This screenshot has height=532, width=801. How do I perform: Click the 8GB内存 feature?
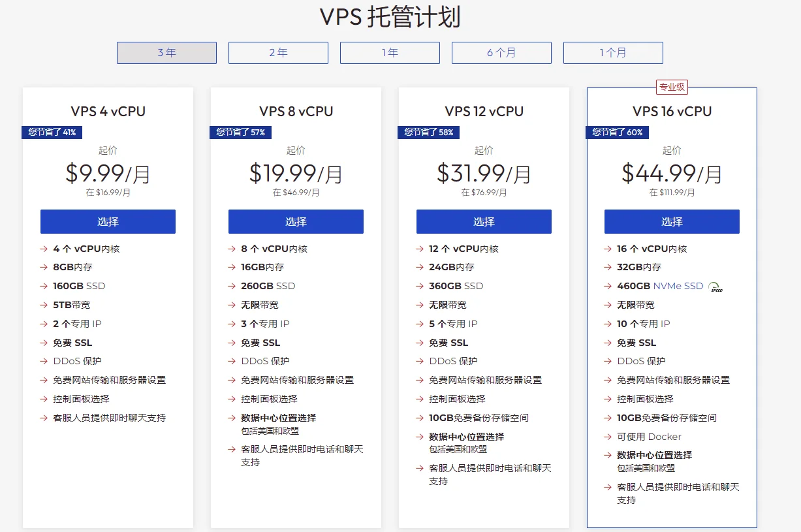(74, 267)
